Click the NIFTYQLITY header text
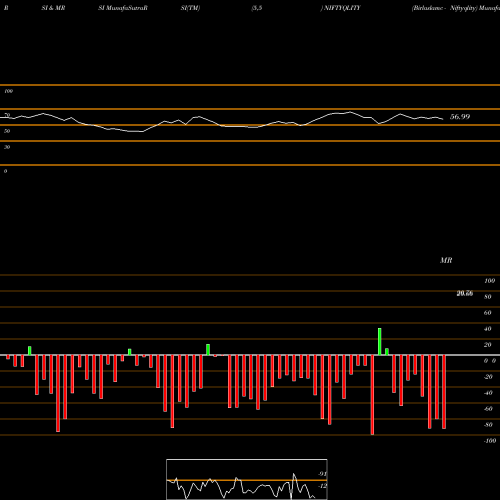 coord(342,8)
